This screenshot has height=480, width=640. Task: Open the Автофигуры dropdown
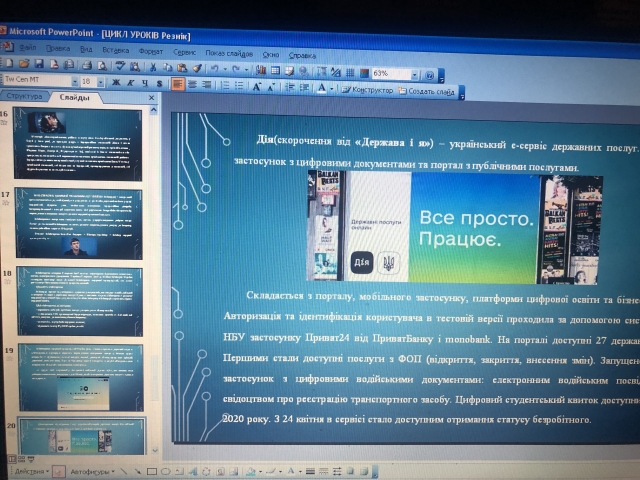coord(92,471)
